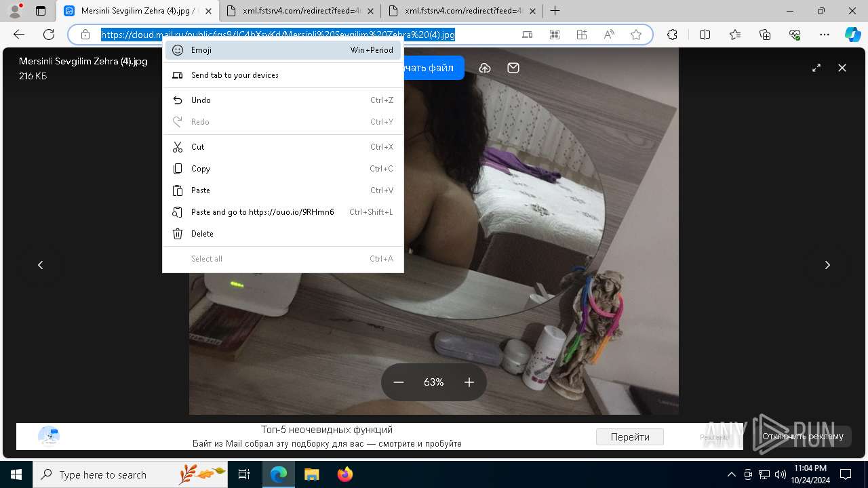
Task: Reload the page with the refresh icon
Action: (49, 35)
